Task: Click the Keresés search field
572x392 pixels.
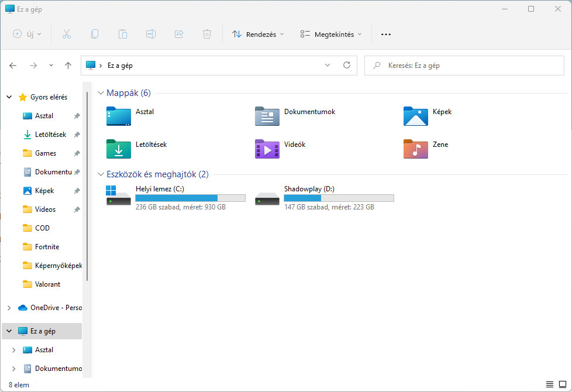Action: (x=466, y=66)
